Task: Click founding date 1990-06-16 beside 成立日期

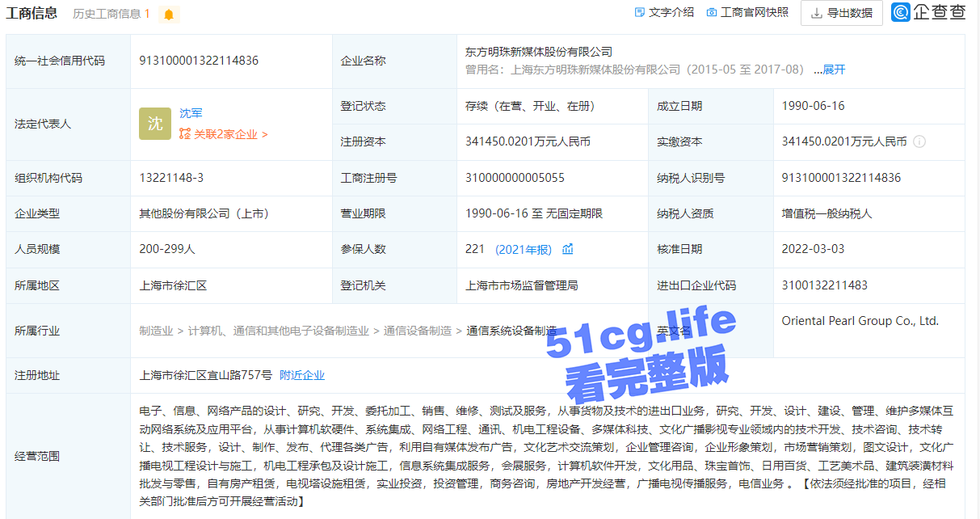Action: tap(813, 106)
